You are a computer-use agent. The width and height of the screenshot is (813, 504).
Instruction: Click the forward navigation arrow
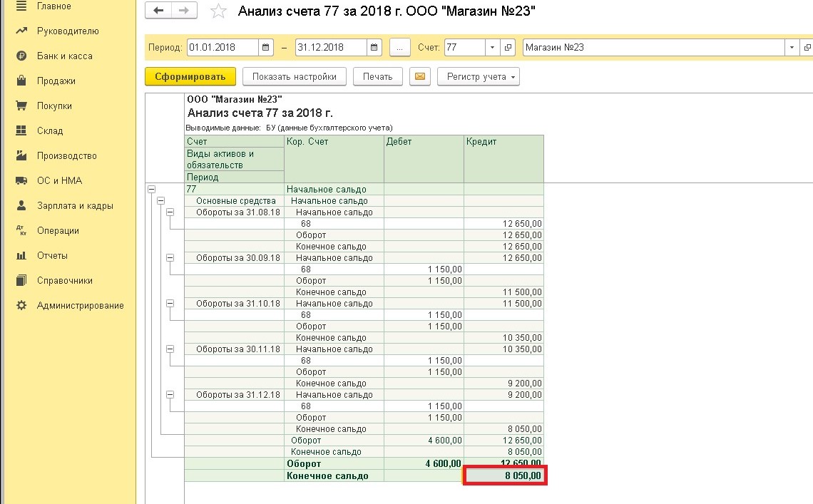click(184, 11)
